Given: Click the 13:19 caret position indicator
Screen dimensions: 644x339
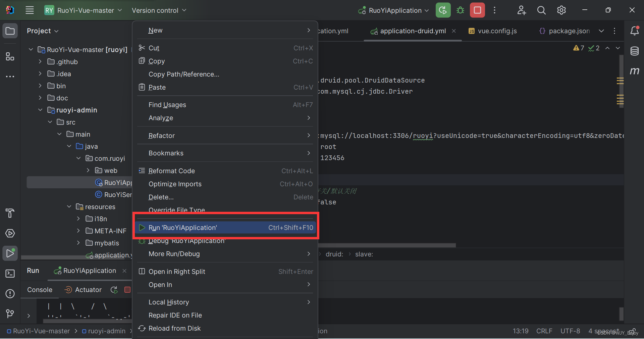Looking at the screenshot, I should 521,331.
